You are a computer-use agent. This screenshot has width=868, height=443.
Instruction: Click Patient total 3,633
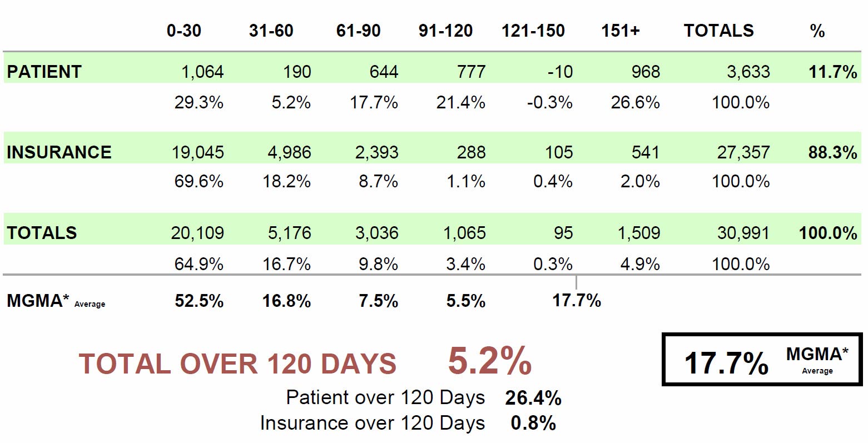tap(748, 72)
